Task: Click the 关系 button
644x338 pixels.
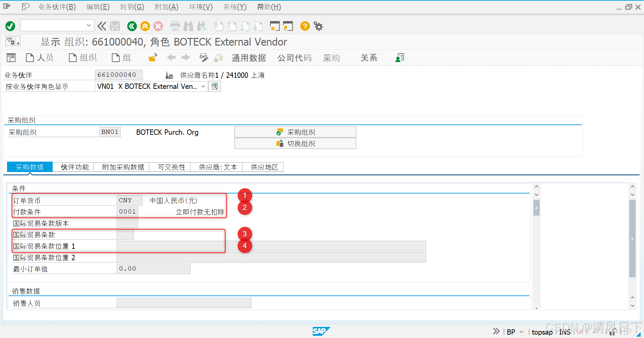Action: [369, 58]
